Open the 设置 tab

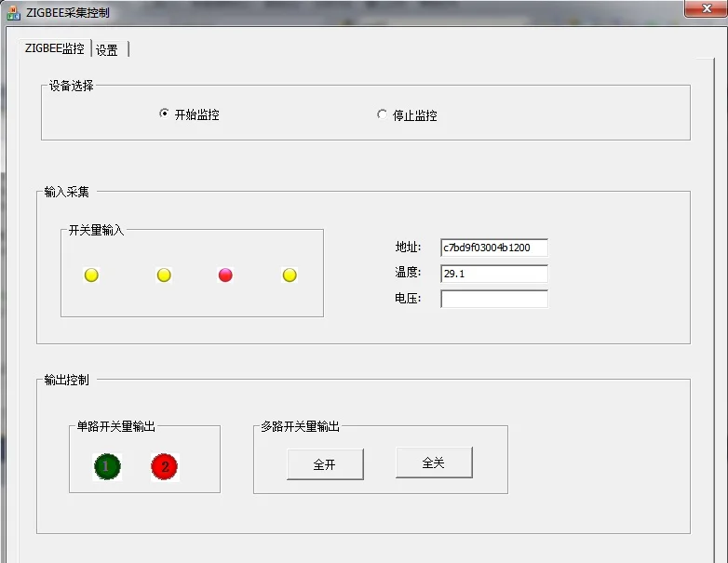[107, 49]
